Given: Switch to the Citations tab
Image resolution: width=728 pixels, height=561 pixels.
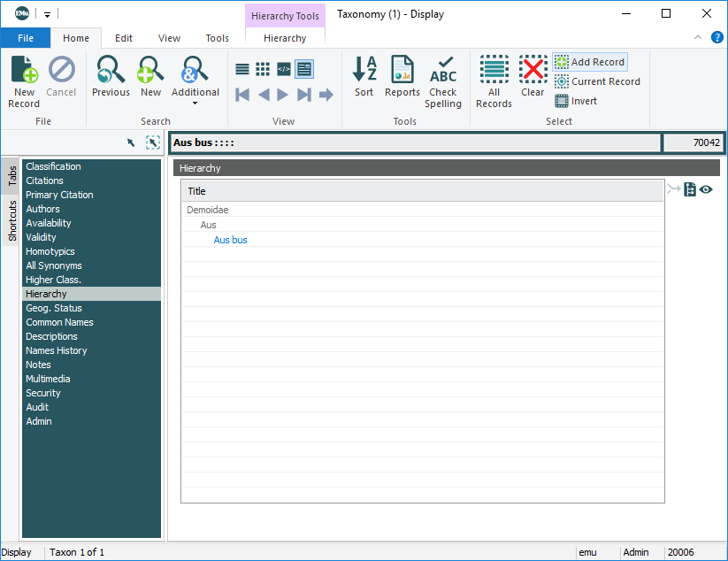Looking at the screenshot, I should point(45,181).
